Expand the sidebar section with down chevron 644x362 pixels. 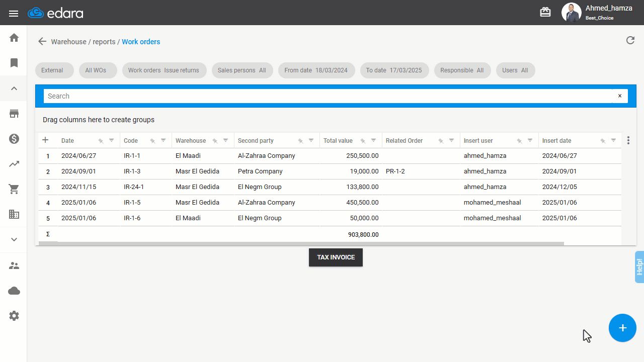point(14,240)
